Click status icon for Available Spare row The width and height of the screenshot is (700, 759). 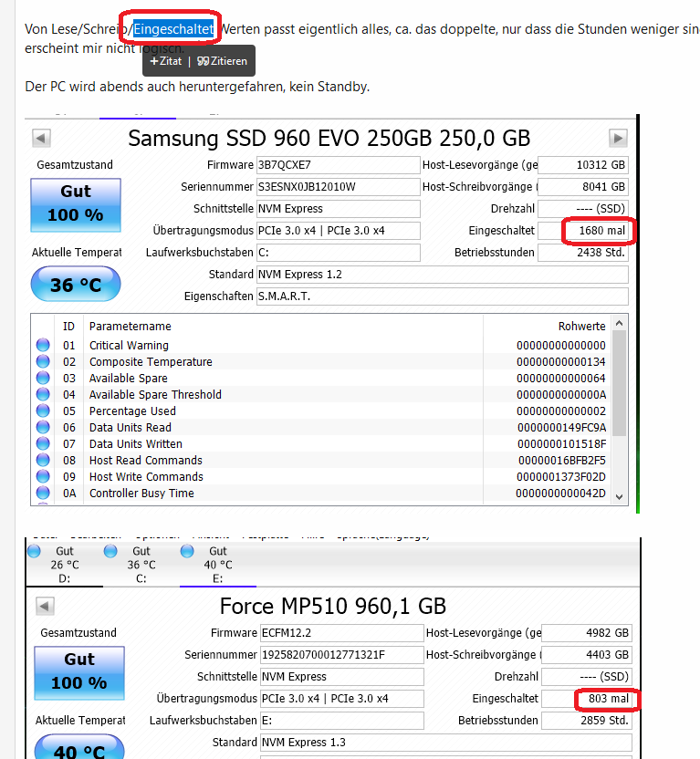[43, 378]
